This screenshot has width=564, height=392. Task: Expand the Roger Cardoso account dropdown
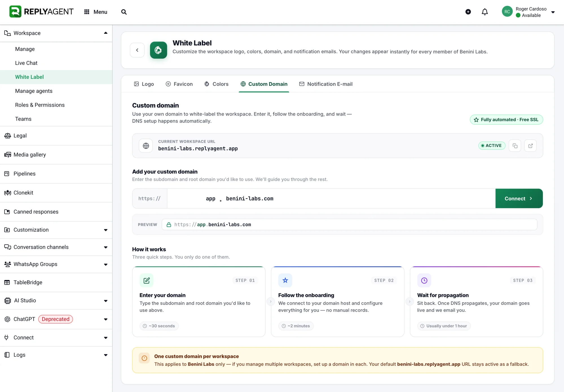(x=553, y=12)
